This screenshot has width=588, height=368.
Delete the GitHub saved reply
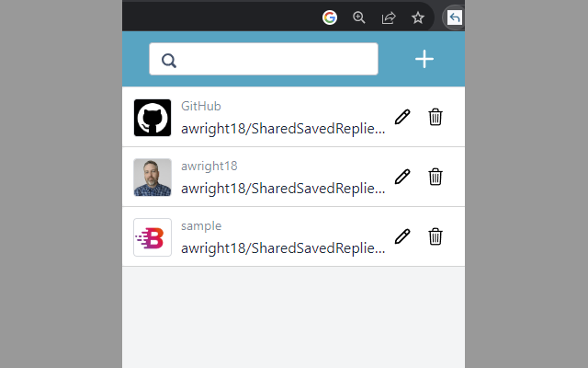435,117
